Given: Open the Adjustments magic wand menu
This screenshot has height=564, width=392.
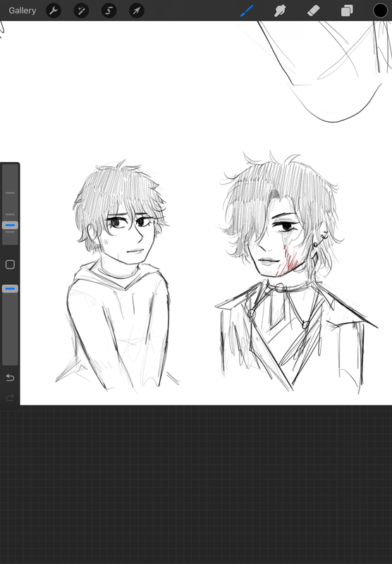Looking at the screenshot, I should (x=81, y=11).
